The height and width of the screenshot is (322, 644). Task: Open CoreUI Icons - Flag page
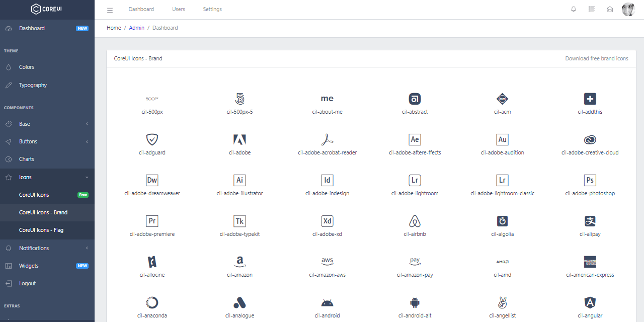click(47, 230)
